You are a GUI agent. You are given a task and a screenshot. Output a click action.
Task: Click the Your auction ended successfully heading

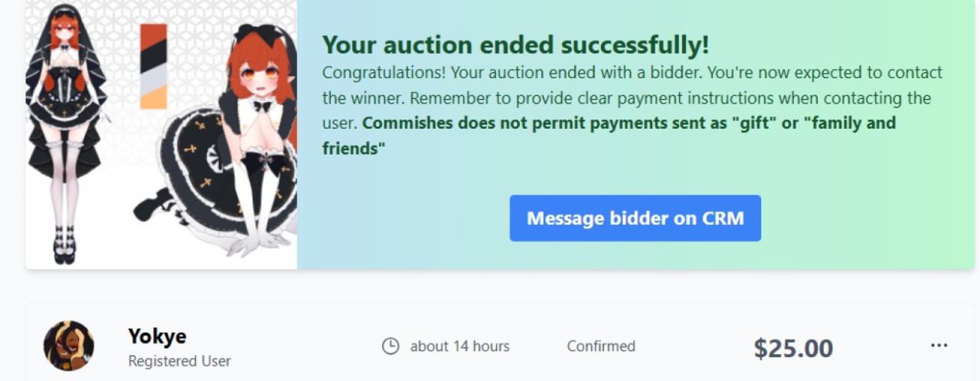point(515,45)
